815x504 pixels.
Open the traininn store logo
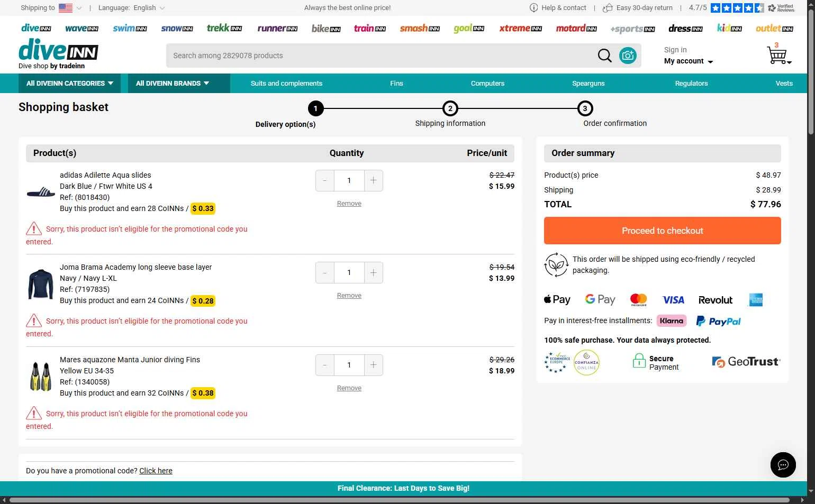(x=370, y=28)
